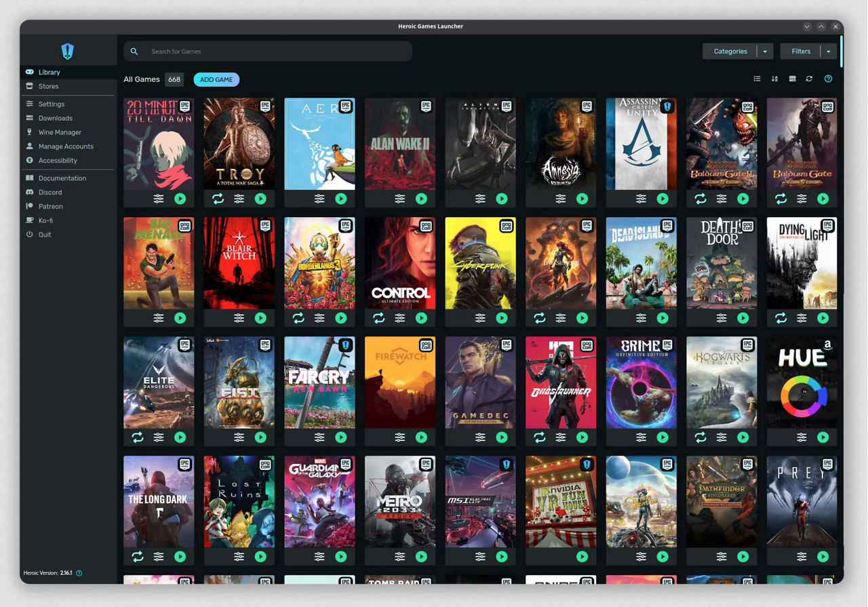Expand the Categories dropdown arrow
Screen dimensions: 868x607
tap(766, 52)
